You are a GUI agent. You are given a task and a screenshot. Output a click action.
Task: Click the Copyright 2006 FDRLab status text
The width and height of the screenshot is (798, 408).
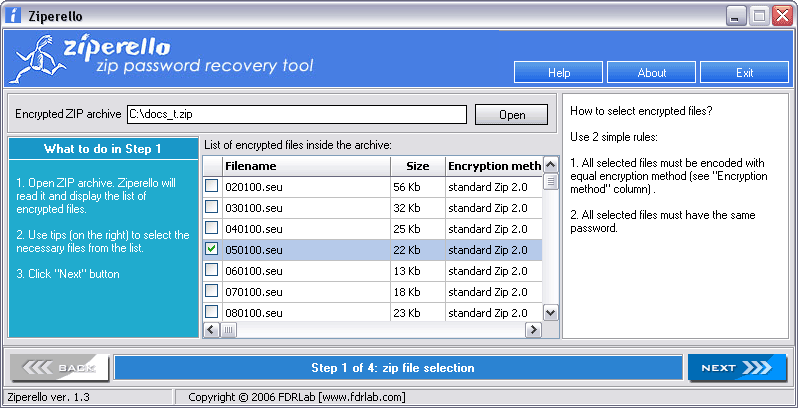pyautogui.click(x=297, y=397)
